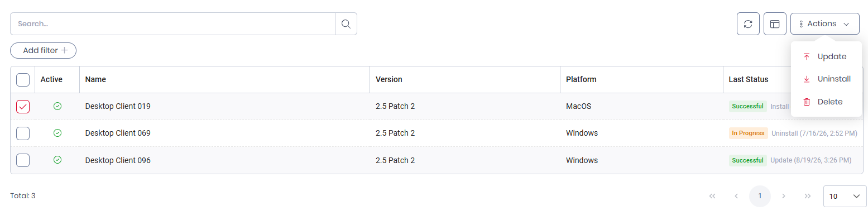
Task: Check the Desktop Client 096 row checkbox
Action: (x=23, y=160)
